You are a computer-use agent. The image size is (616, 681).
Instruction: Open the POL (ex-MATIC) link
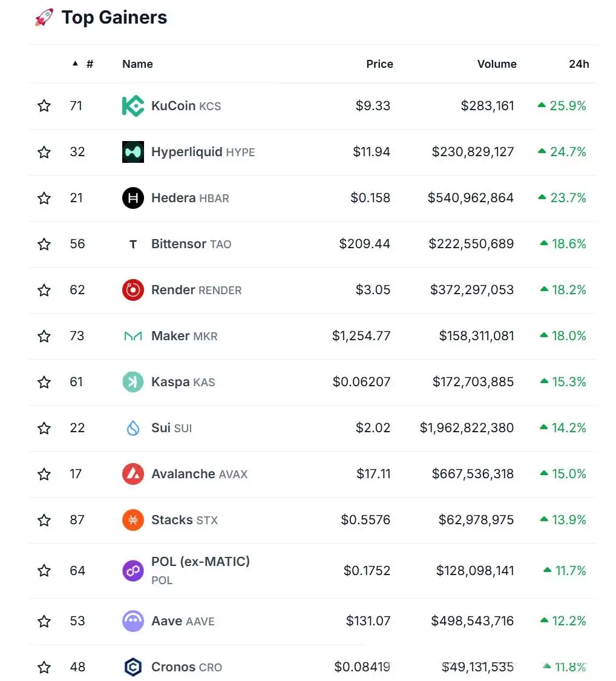pos(200,562)
